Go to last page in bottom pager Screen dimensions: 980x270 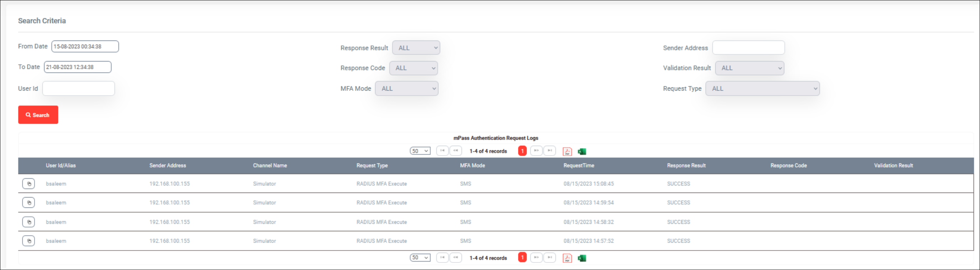point(550,258)
